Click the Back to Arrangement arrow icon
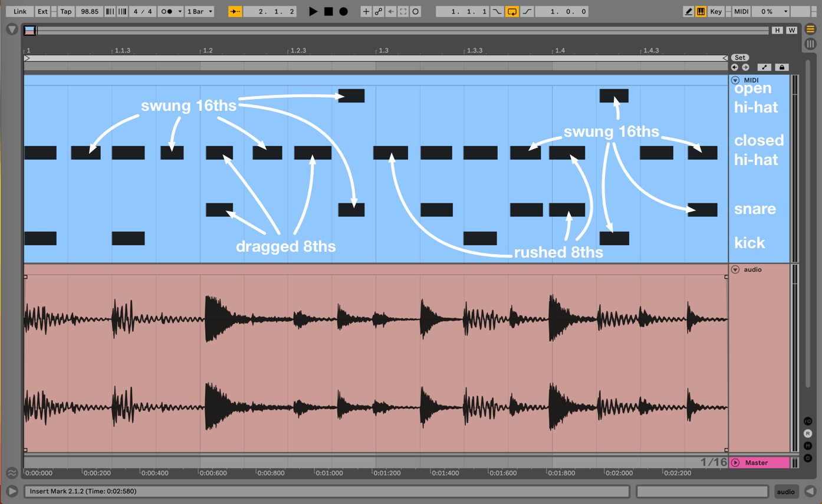The height and width of the screenshot is (504, 822). click(x=392, y=11)
